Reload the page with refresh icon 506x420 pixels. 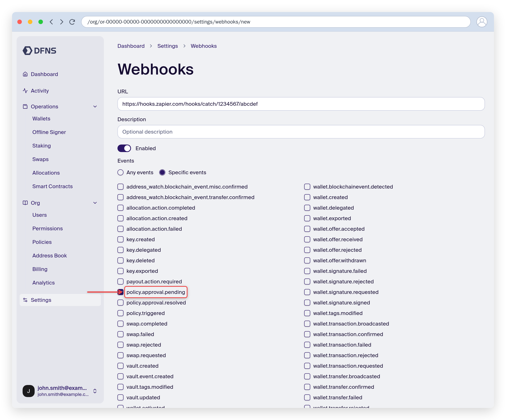click(x=72, y=22)
